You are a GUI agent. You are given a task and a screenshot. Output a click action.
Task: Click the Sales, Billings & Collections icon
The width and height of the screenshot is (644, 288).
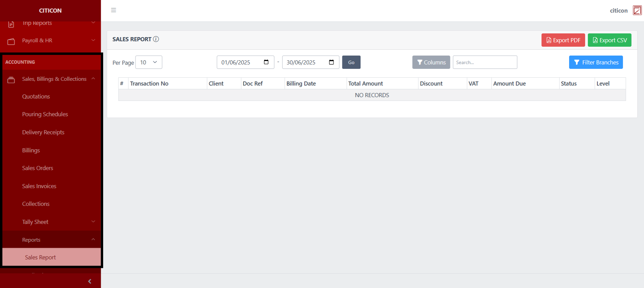pos(11,80)
